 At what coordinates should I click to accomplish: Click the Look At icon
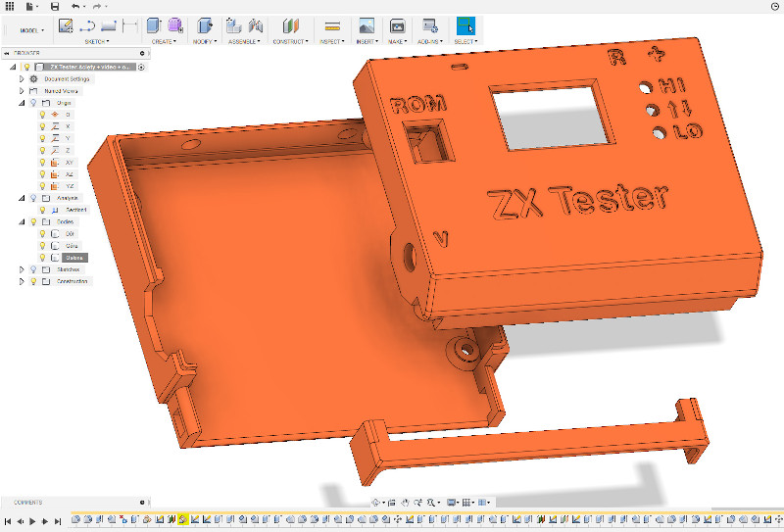391,503
